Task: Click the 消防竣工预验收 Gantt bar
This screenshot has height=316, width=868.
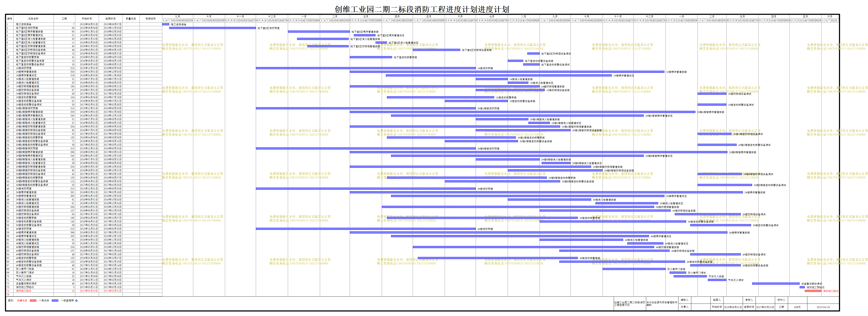Action: coord(802,287)
